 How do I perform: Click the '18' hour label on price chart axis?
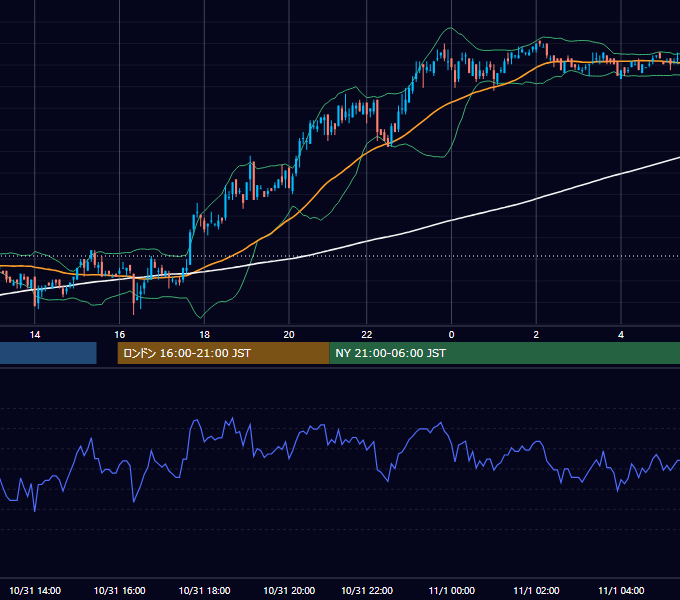(204, 335)
